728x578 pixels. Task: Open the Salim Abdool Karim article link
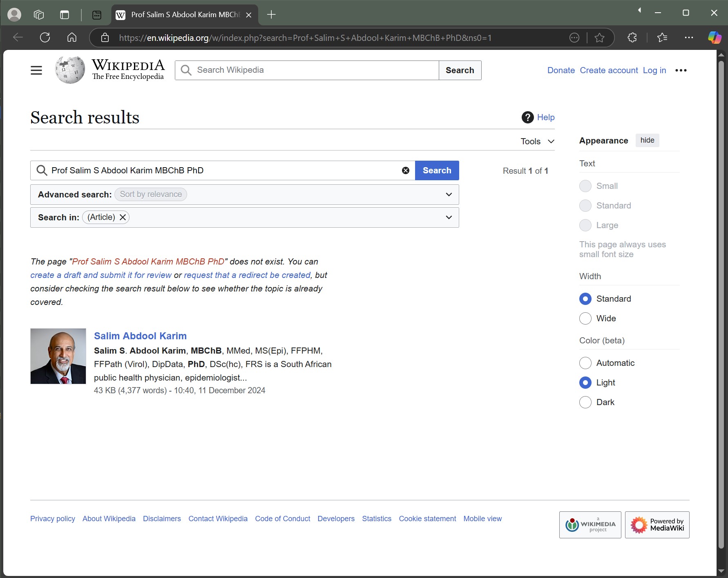tap(140, 336)
